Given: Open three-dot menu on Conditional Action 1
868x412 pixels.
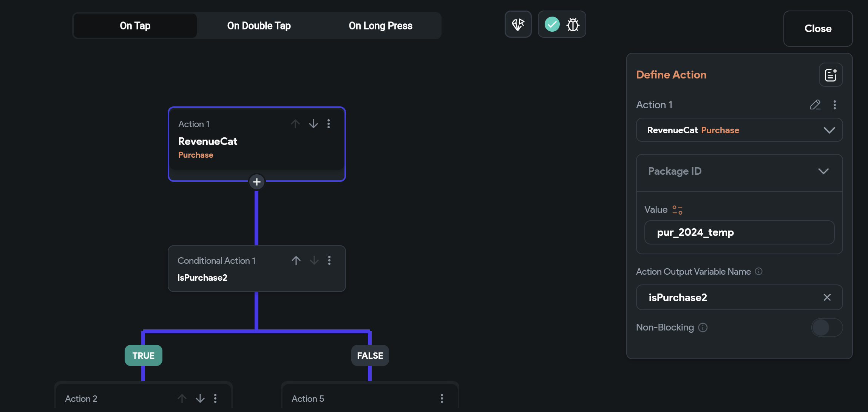Looking at the screenshot, I should (329, 260).
